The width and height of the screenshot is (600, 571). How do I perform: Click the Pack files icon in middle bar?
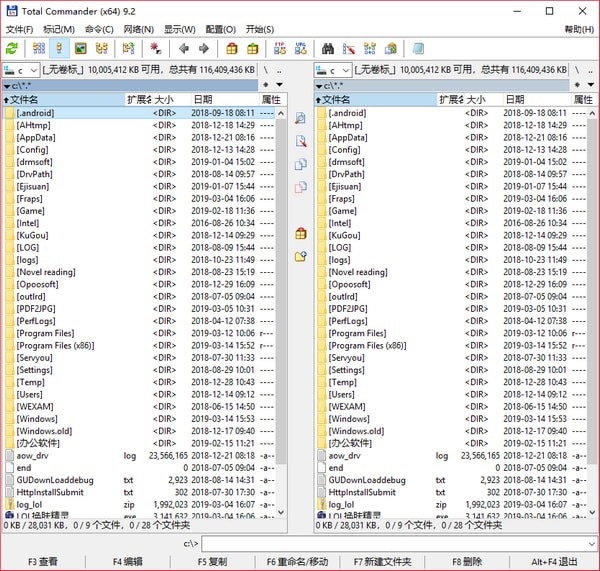300,233
